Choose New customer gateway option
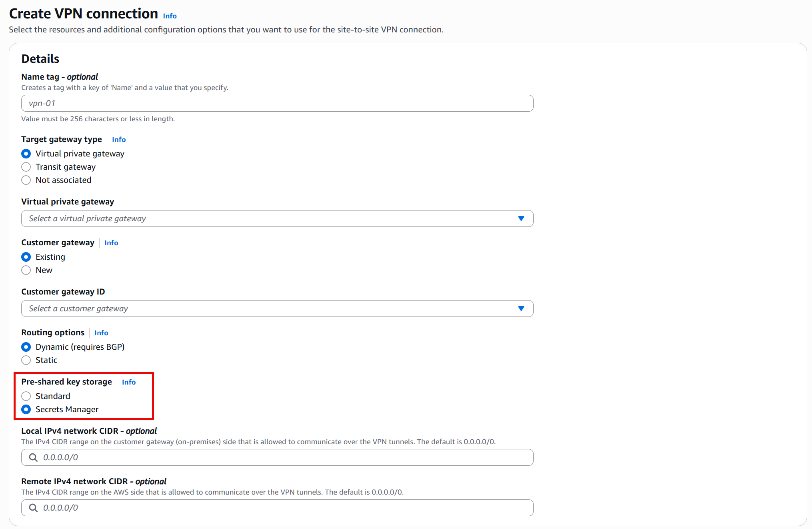The height and width of the screenshot is (529, 812). click(x=26, y=270)
